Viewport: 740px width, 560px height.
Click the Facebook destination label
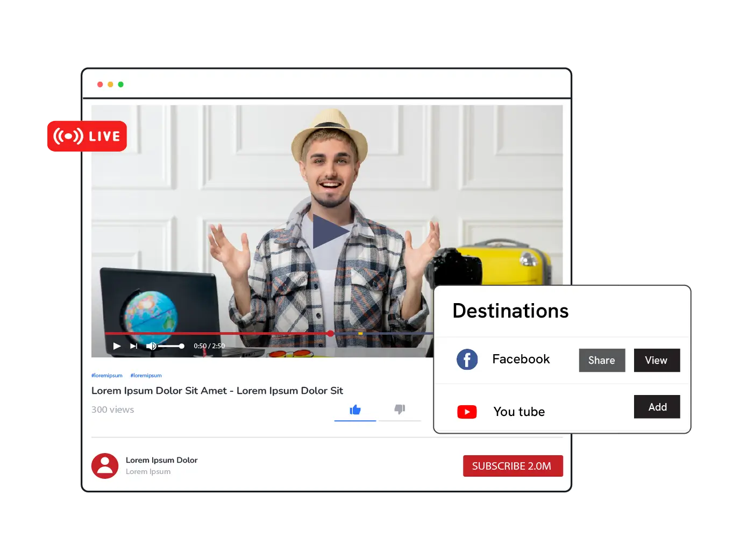tap(521, 359)
